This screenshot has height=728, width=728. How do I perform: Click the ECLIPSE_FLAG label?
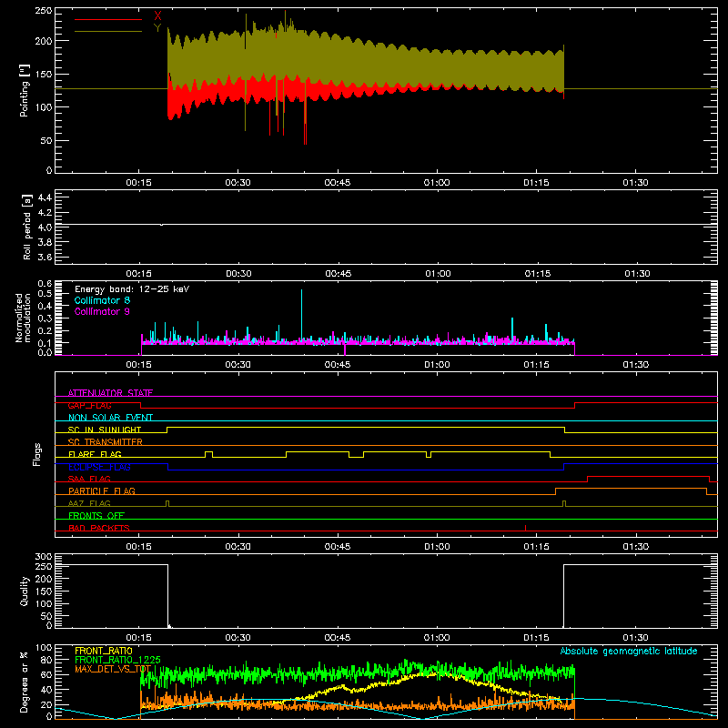point(99,467)
